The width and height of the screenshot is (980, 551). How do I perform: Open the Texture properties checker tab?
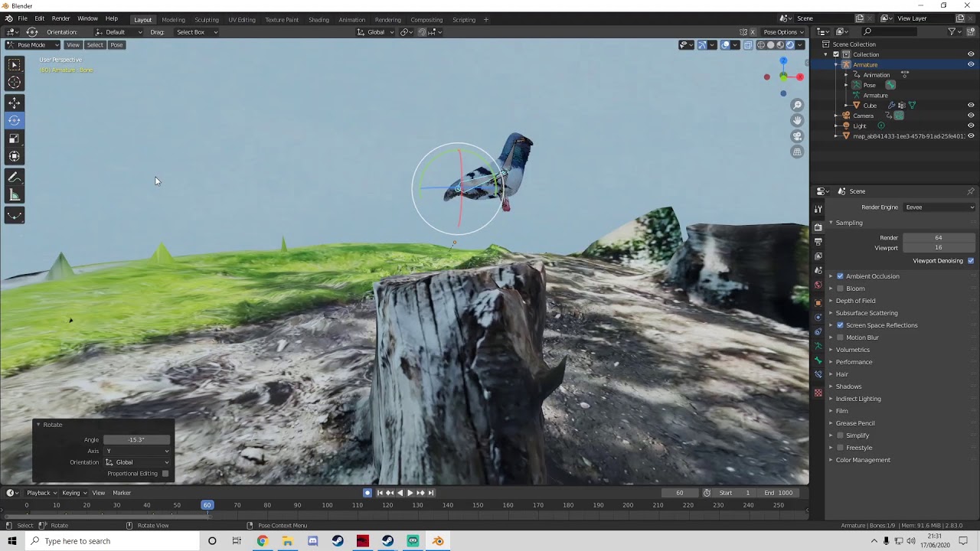coord(818,393)
